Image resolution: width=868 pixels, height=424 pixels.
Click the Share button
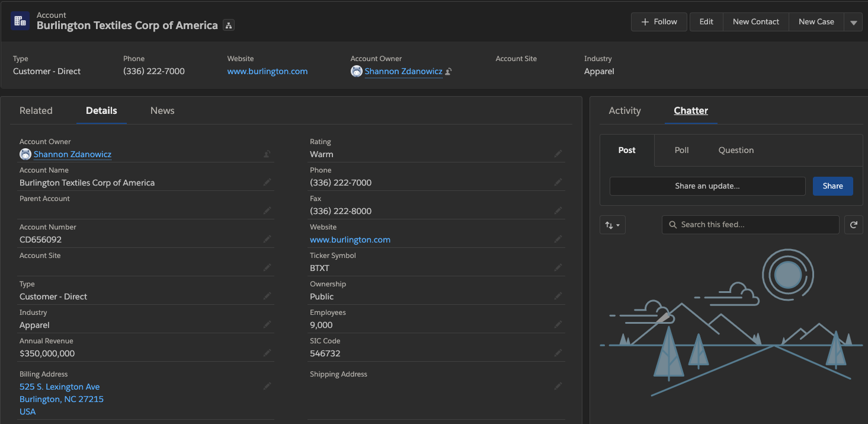832,186
